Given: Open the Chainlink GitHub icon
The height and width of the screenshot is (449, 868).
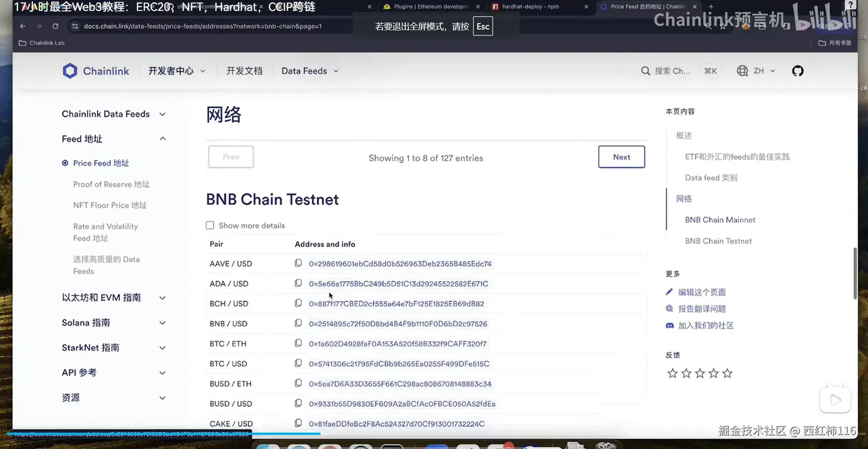Looking at the screenshot, I should (x=798, y=71).
